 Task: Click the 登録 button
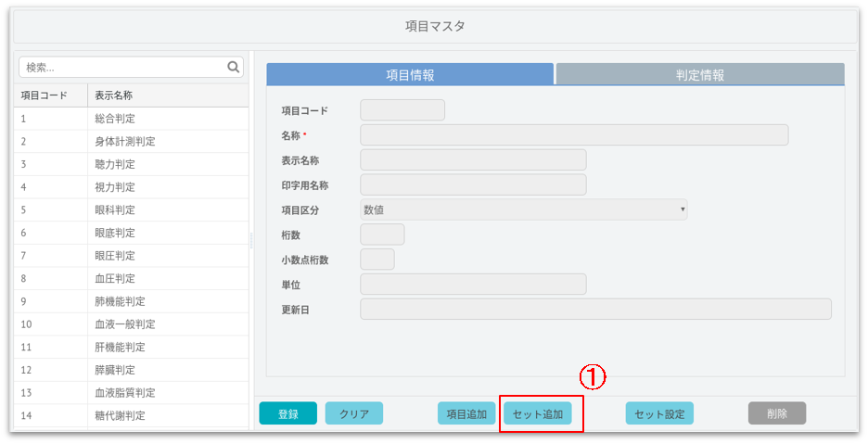click(x=287, y=413)
